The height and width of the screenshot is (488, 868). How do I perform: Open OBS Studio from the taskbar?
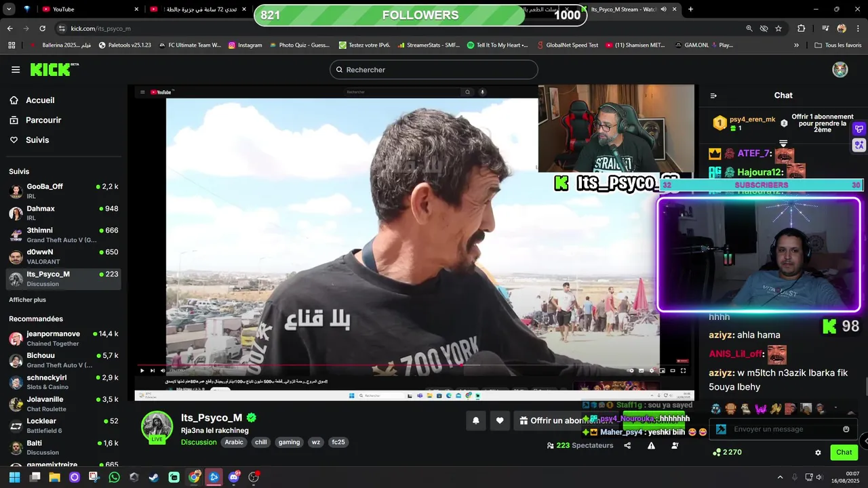tap(254, 477)
